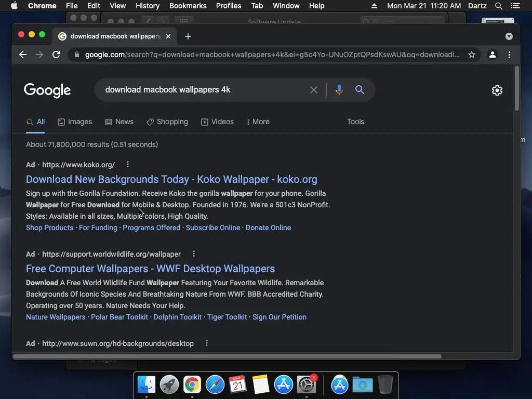Image resolution: width=532 pixels, height=399 pixels.
Task: Follow the Donate Online sitelink
Action: point(269,228)
